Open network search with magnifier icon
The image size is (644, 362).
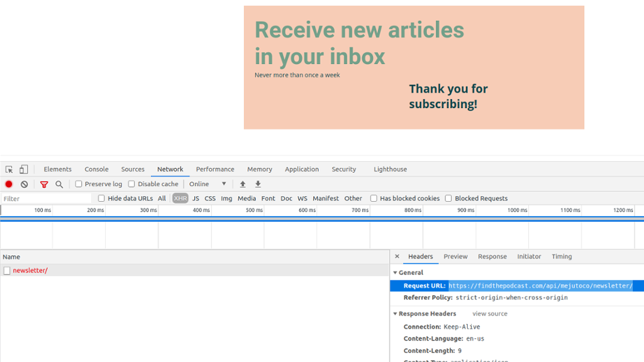(x=59, y=184)
